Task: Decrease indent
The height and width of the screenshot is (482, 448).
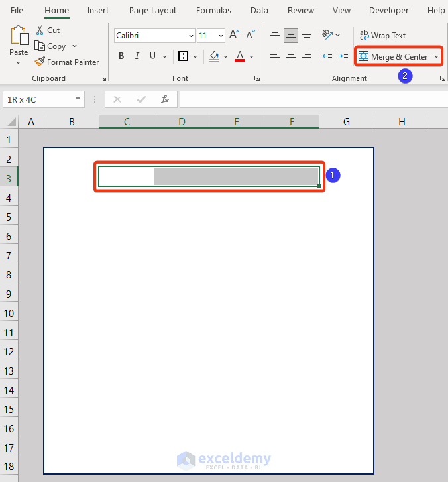Action: (327, 56)
